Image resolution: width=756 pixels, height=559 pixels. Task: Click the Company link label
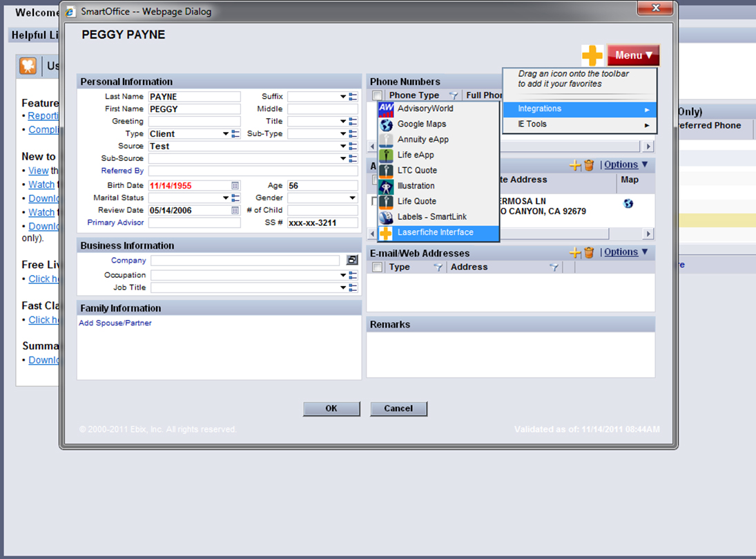[128, 260]
